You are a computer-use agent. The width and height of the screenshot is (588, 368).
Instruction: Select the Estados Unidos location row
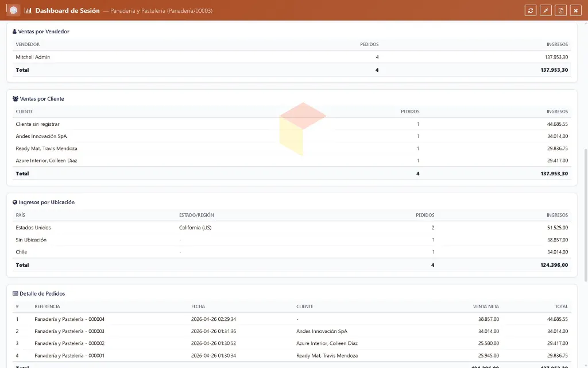click(x=292, y=228)
